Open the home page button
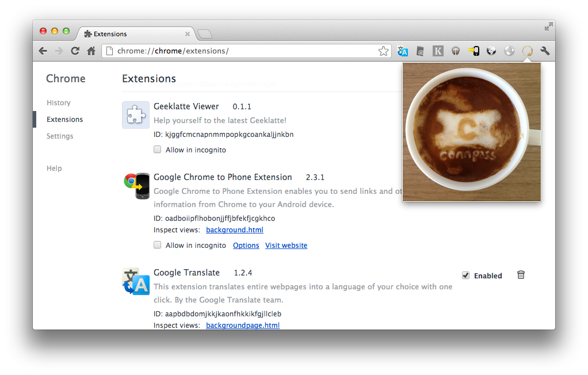The width and height of the screenshot is (588, 375). click(91, 51)
